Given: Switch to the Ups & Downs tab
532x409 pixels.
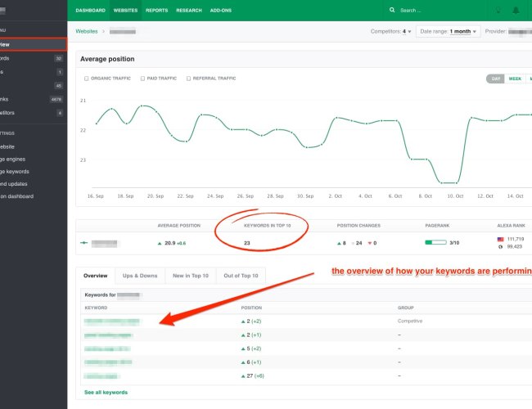Looking at the screenshot, I should pyautogui.click(x=140, y=276).
